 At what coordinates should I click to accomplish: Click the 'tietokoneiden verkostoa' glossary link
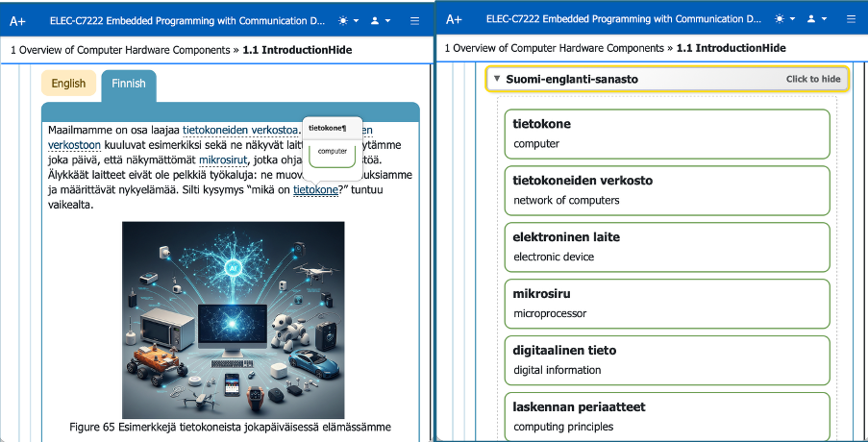(240, 131)
